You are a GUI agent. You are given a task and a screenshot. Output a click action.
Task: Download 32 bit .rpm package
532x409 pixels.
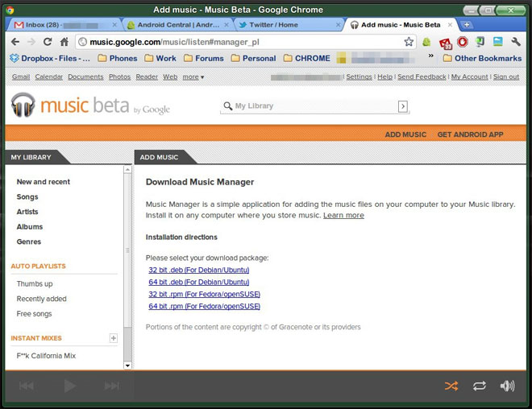point(204,295)
